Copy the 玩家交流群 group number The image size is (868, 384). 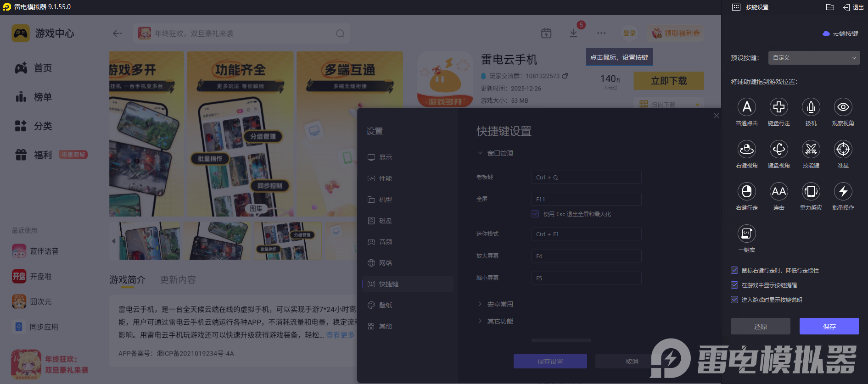tap(566, 76)
